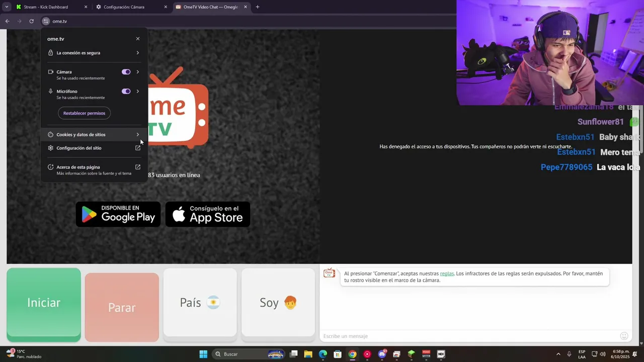This screenshot has height=362, width=644.
Task: Click the Google Play download badge
Action: (x=118, y=214)
